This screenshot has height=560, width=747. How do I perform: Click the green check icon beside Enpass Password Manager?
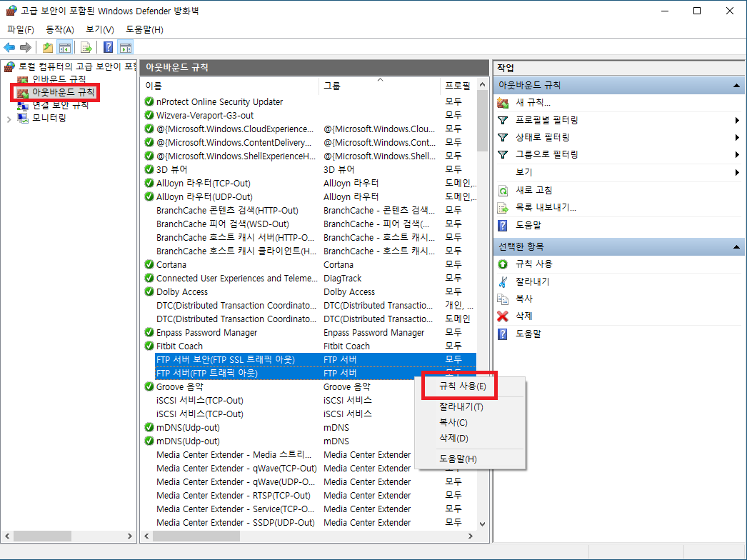(149, 332)
